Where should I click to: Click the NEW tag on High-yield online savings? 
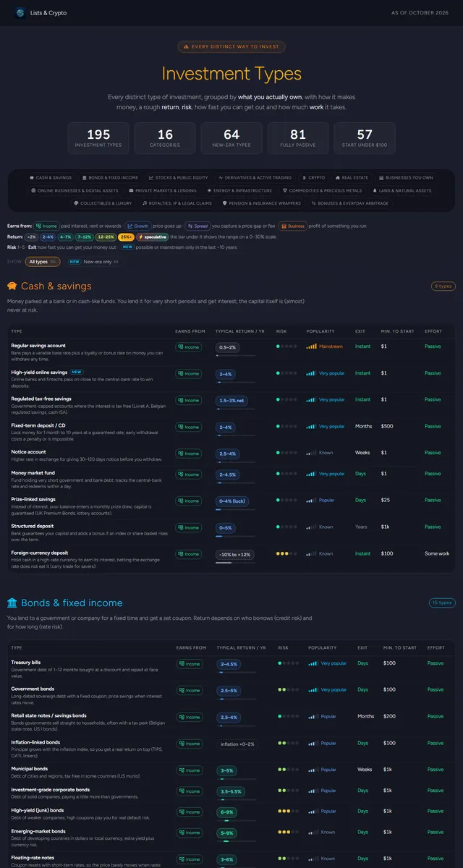76,373
